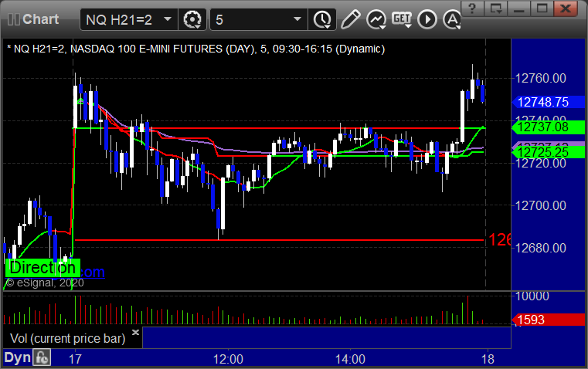Screen dimensions: 588x369
Task: Click the Dyn scaling label
Action: (17, 357)
